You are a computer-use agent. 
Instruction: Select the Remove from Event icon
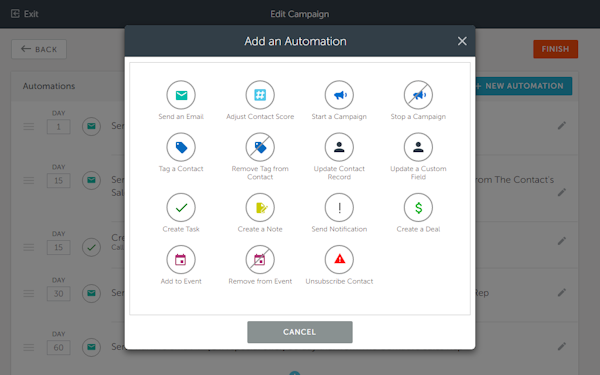point(260,259)
